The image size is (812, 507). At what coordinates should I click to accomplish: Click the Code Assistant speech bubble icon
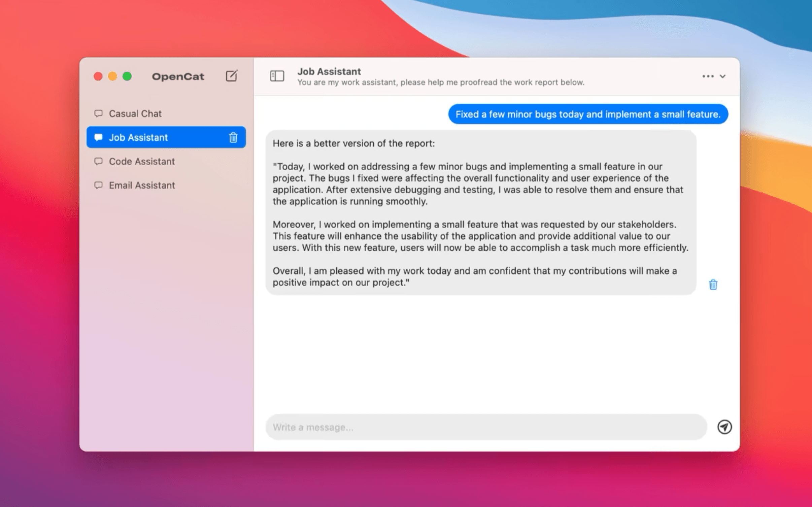[98, 161]
